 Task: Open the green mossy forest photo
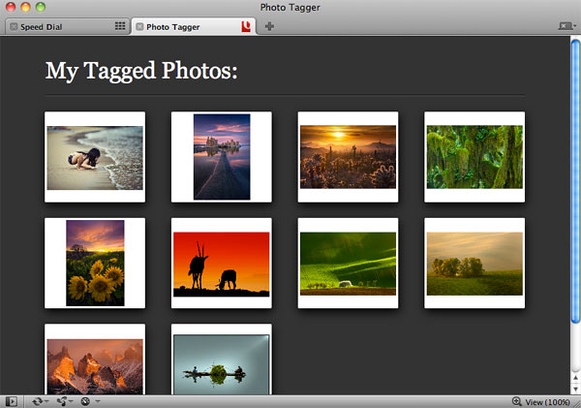474,157
